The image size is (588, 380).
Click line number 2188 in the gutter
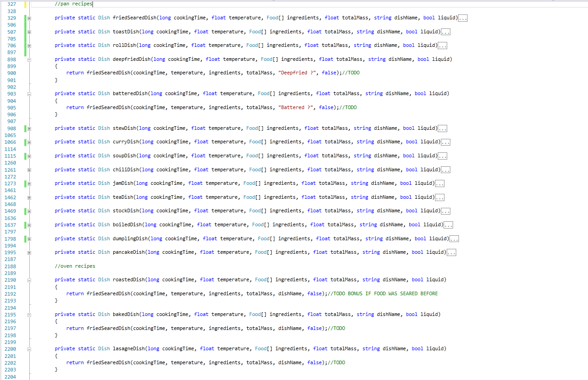tap(10, 266)
